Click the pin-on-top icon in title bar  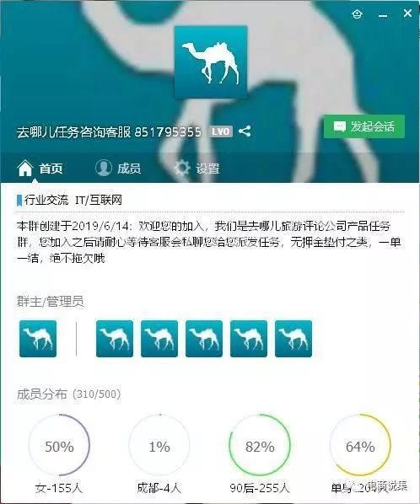click(x=357, y=13)
